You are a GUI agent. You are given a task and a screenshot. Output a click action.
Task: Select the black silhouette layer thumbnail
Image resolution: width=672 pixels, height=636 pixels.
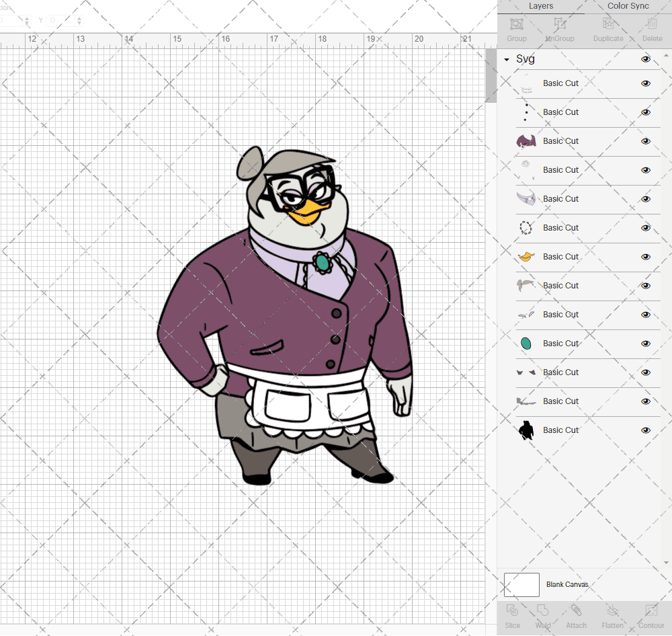tap(526, 430)
